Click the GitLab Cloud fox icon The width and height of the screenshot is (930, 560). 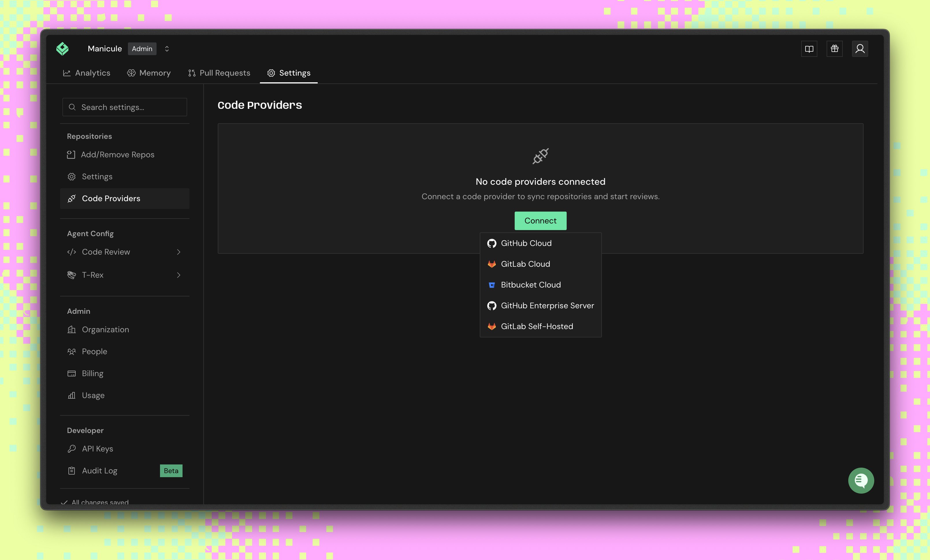pyautogui.click(x=491, y=264)
